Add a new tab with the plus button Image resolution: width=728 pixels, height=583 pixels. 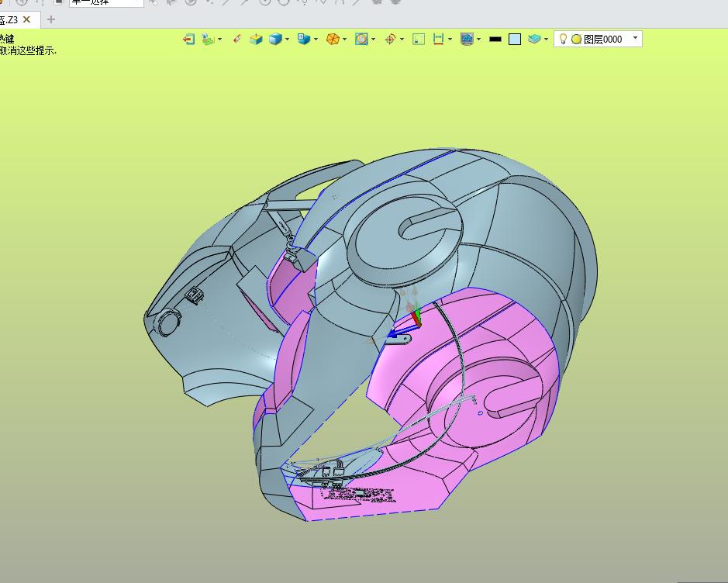tap(51, 19)
